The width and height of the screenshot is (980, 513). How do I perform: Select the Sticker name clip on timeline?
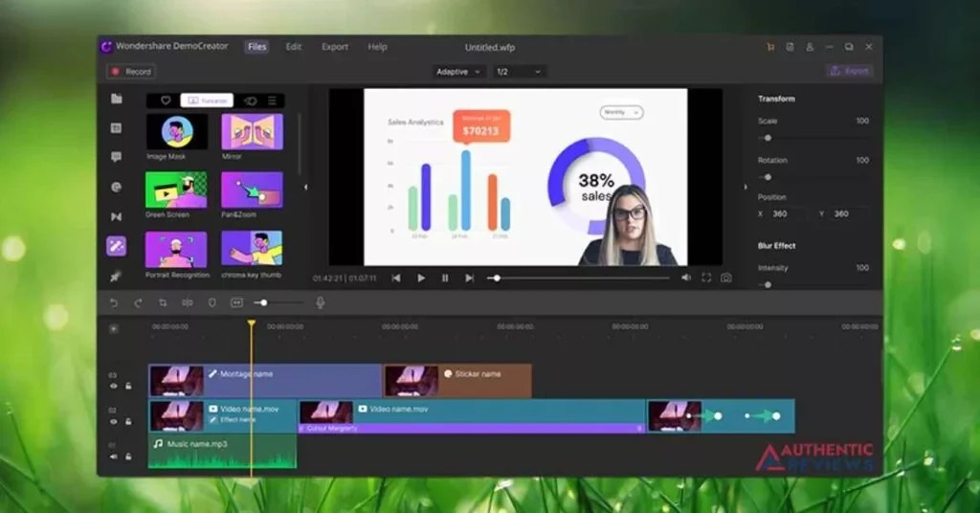pyautogui.click(x=457, y=381)
